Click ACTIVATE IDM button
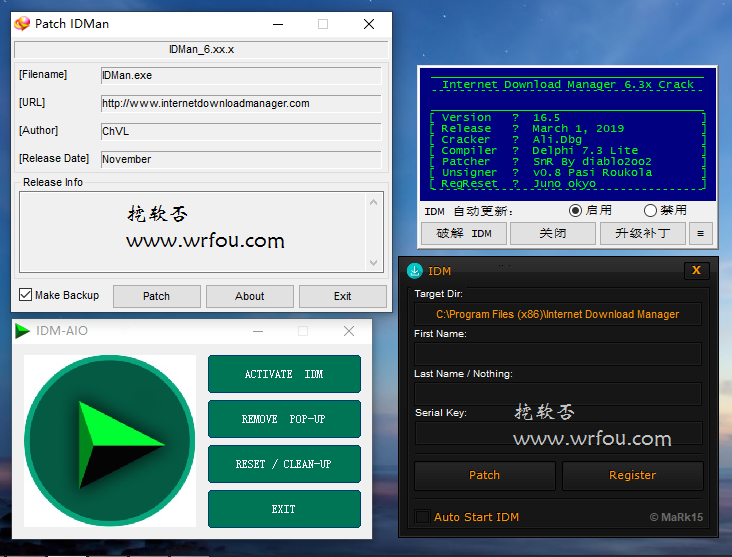 [x=284, y=374]
